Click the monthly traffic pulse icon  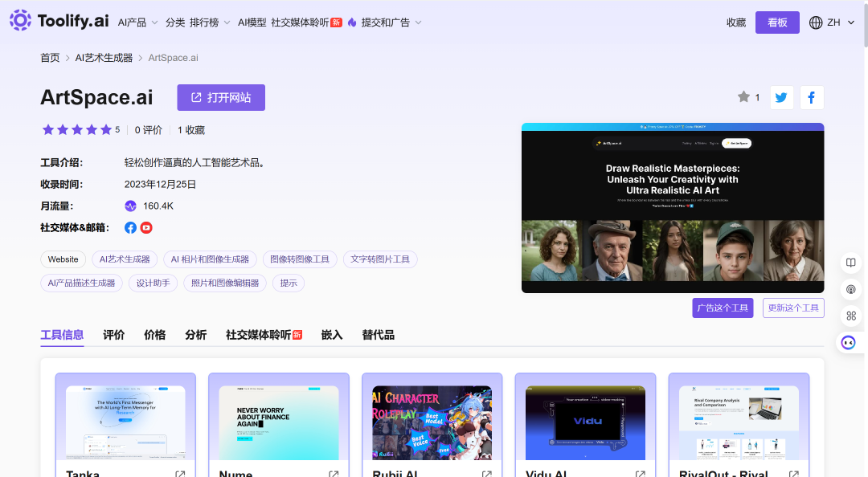130,206
